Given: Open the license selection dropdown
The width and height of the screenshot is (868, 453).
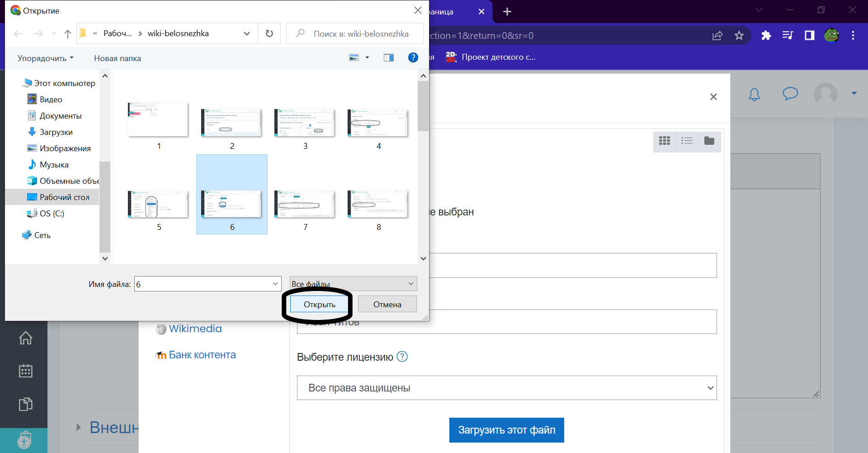Looking at the screenshot, I should [506, 388].
